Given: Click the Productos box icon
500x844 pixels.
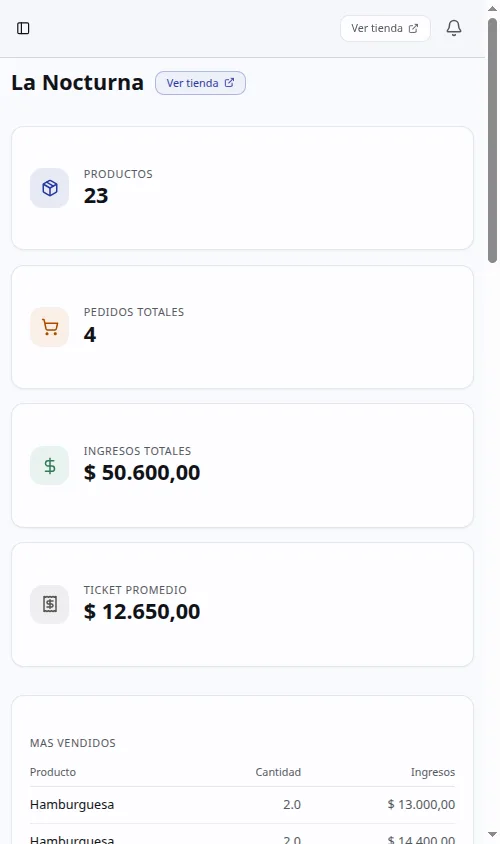Looking at the screenshot, I should coord(50,188).
